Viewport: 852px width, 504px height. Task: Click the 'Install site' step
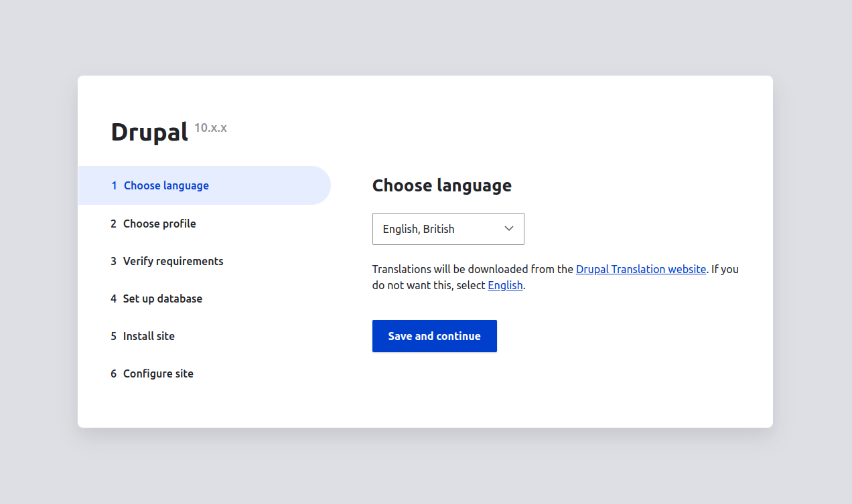(149, 336)
